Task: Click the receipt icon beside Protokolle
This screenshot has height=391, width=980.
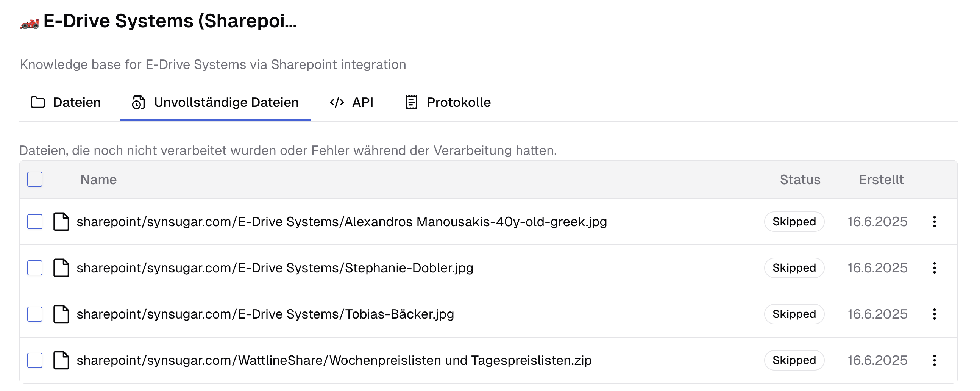Action: click(x=411, y=102)
